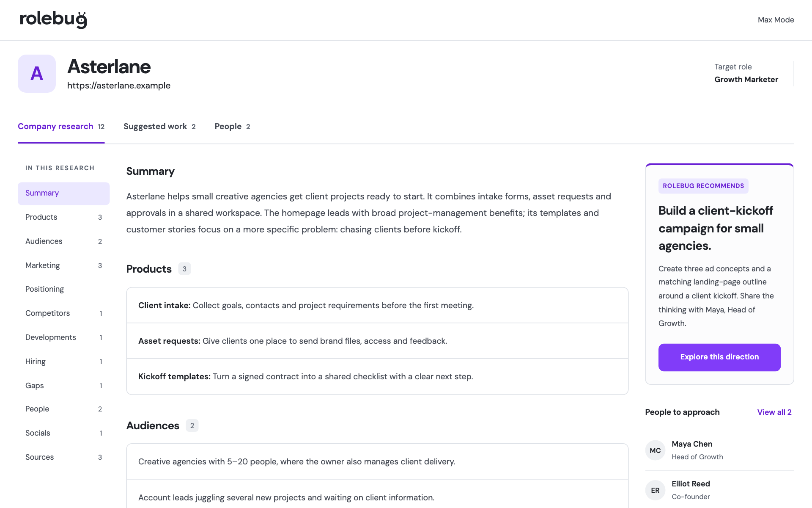Go to Marketing in the sidebar
This screenshot has width=812, height=508.
[64, 265]
